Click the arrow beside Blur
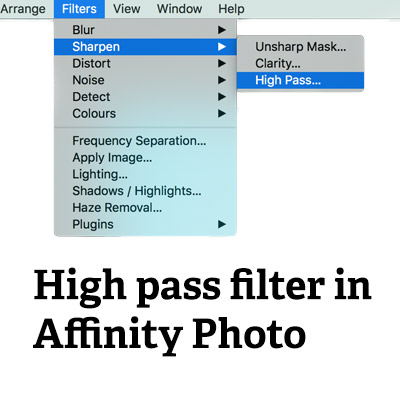This screenshot has width=400, height=400. point(222,30)
